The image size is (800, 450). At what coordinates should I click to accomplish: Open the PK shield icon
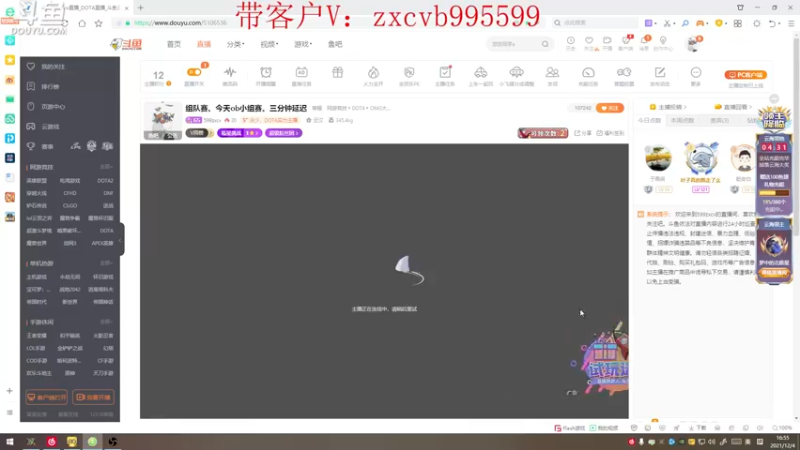(409, 72)
